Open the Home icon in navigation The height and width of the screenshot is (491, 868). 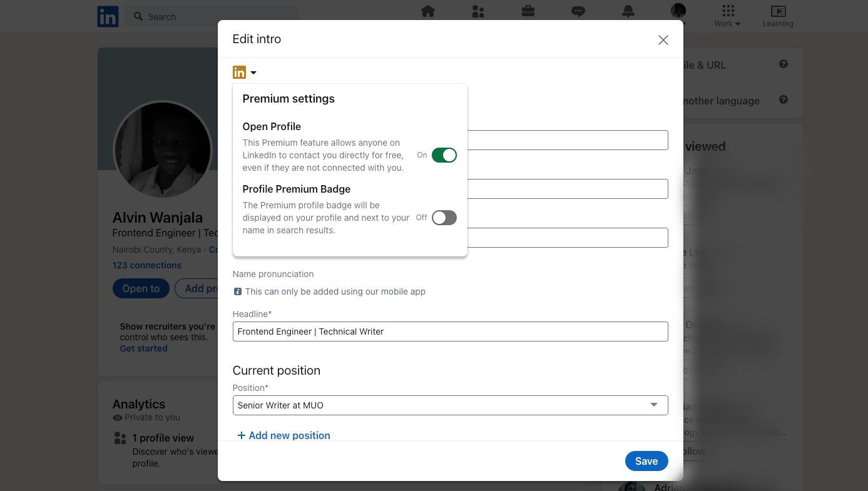pos(428,11)
